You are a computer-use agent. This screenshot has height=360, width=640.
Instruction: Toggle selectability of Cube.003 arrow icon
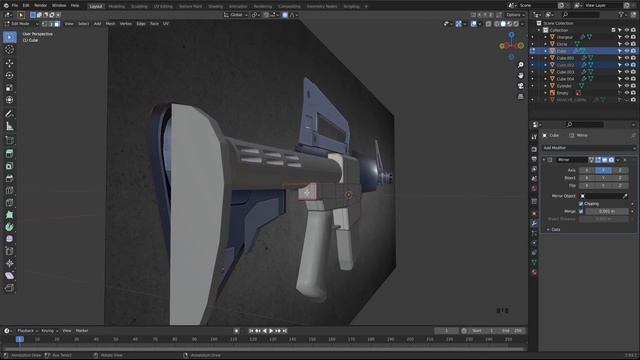(620, 72)
